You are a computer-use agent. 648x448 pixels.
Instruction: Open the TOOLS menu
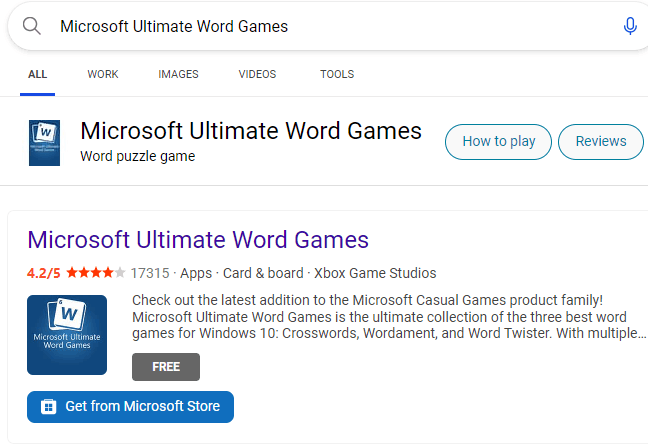337,74
